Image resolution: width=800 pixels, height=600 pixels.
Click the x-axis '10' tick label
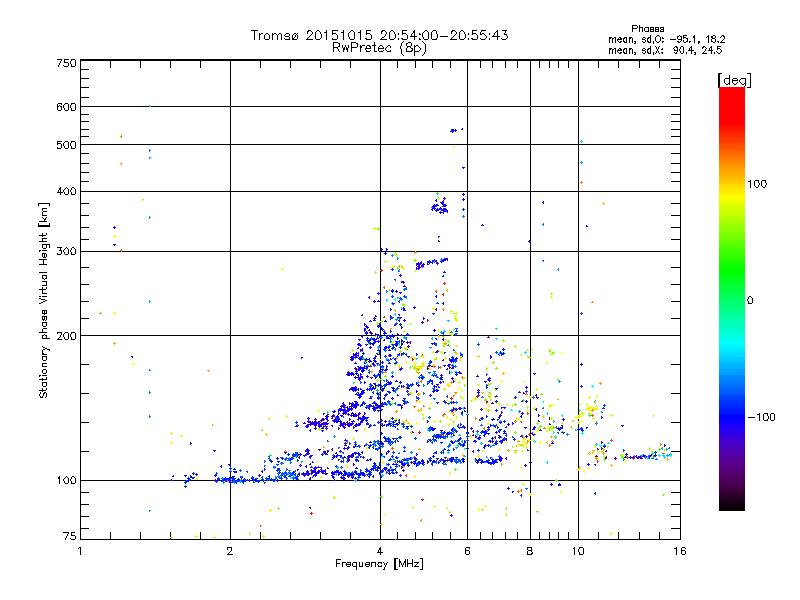click(578, 551)
